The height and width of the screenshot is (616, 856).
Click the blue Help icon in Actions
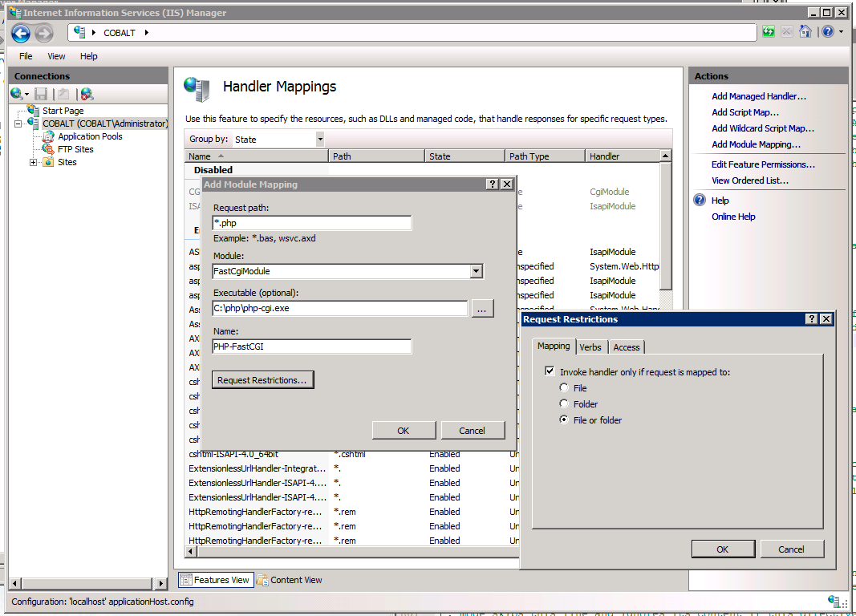pyautogui.click(x=700, y=201)
